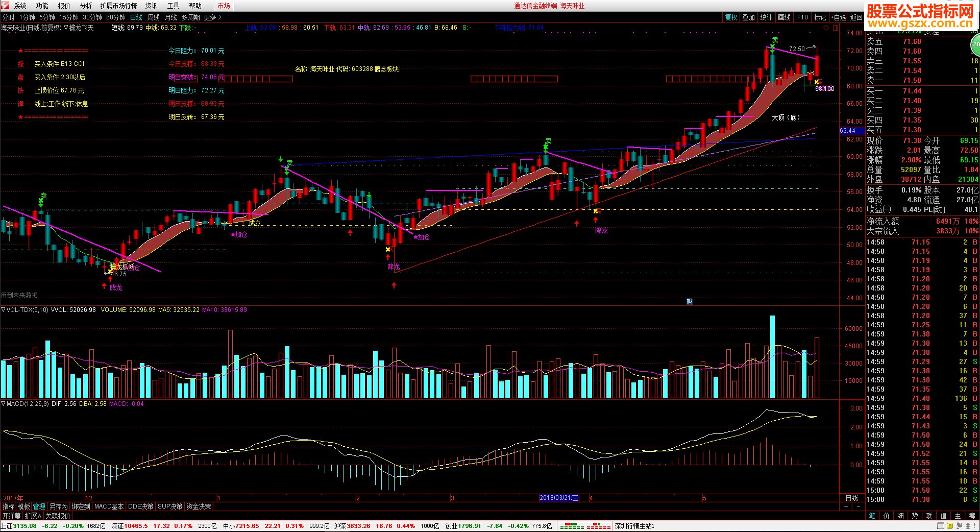Switch chart period to 5分钟

[47, 17]
